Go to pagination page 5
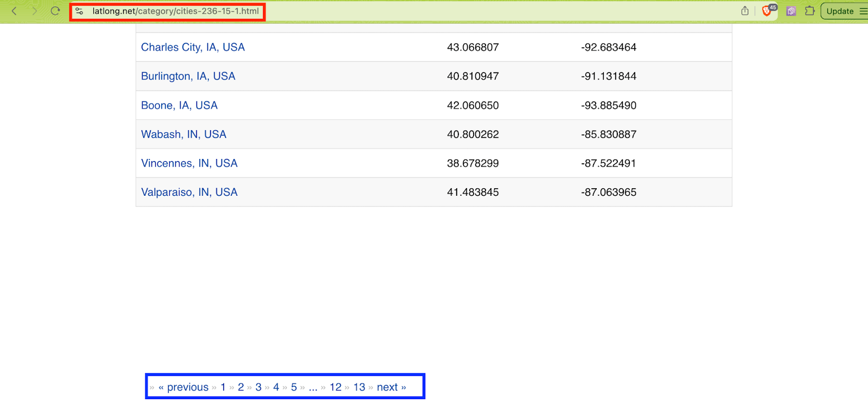 (294, 387)
